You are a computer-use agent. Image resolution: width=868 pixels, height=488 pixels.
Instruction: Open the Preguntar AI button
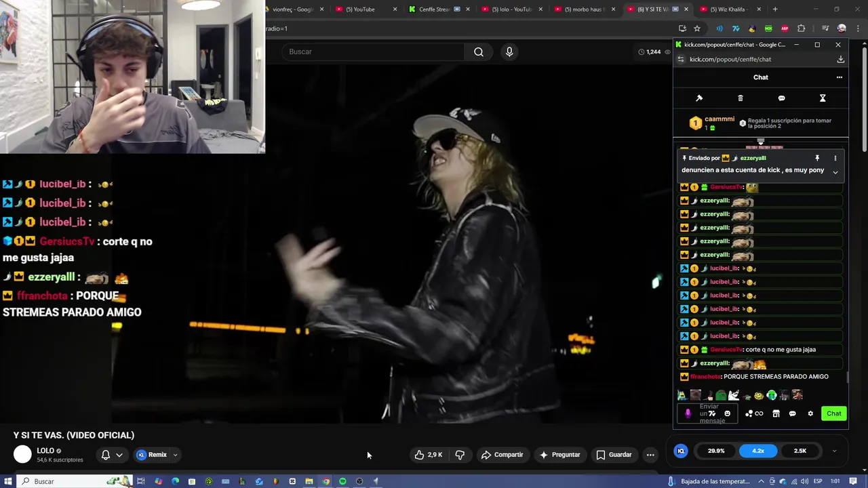click(559, 455)
